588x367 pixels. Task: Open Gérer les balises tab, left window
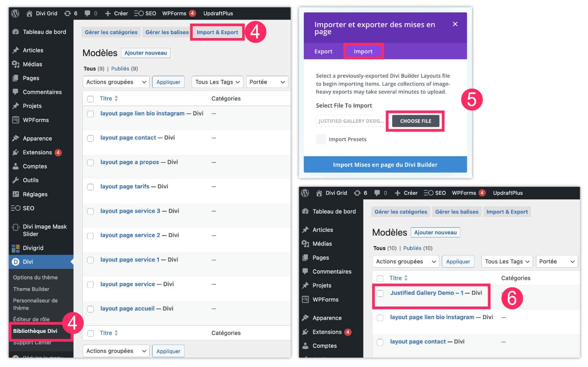[167, 32]
